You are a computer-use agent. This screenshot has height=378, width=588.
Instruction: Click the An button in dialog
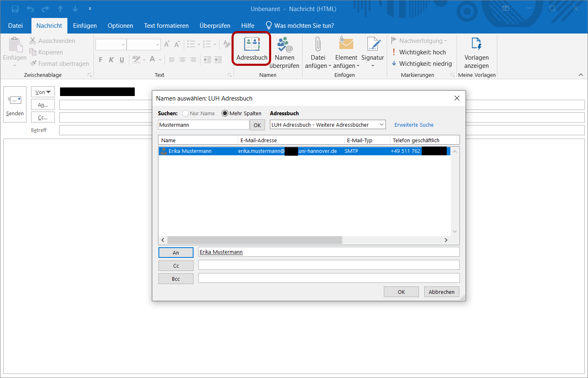(x=176, y=253)
